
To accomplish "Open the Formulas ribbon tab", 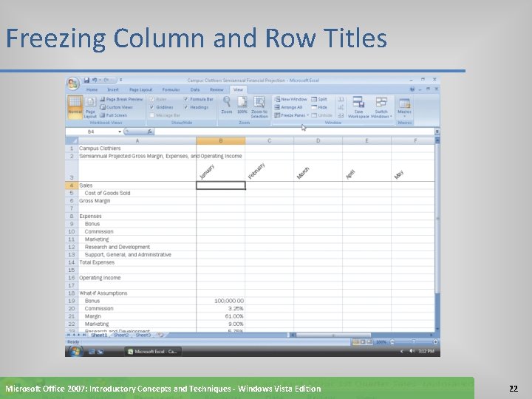I will [x=171, y=89].
